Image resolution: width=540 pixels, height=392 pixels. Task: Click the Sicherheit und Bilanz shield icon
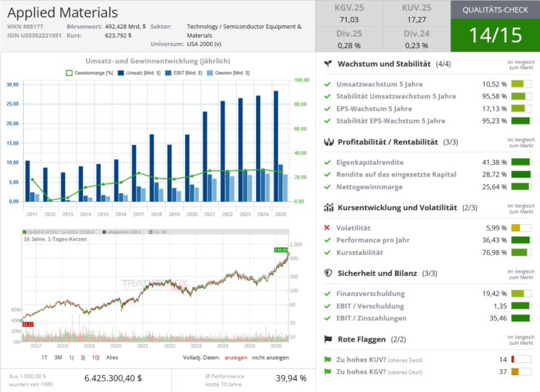(328, 273)
